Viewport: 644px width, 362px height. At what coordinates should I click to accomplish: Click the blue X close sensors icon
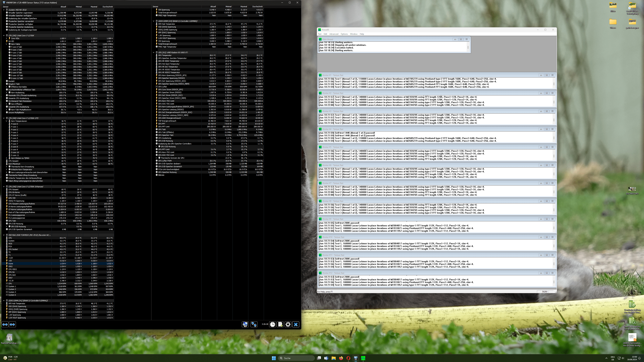[296, 324]
